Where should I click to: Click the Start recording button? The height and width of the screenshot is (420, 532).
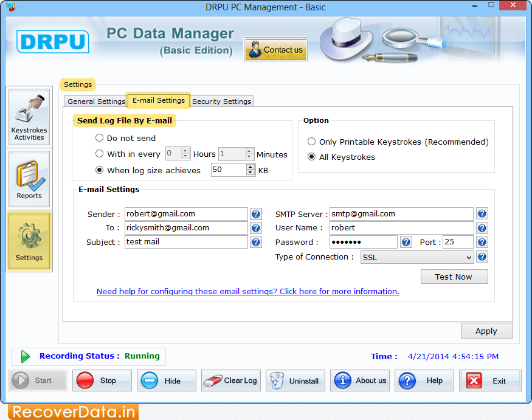(x=38, y=380)
